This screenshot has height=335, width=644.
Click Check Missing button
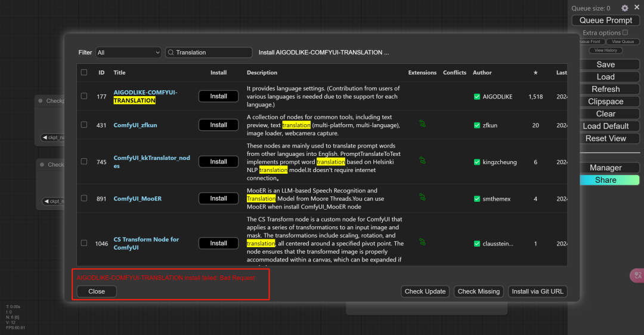(478, 291)
